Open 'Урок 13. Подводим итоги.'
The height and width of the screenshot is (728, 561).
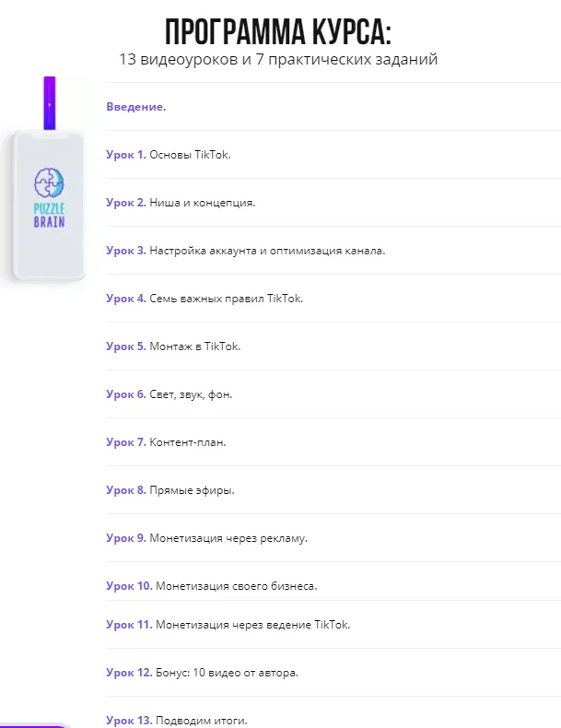point(177,721)
